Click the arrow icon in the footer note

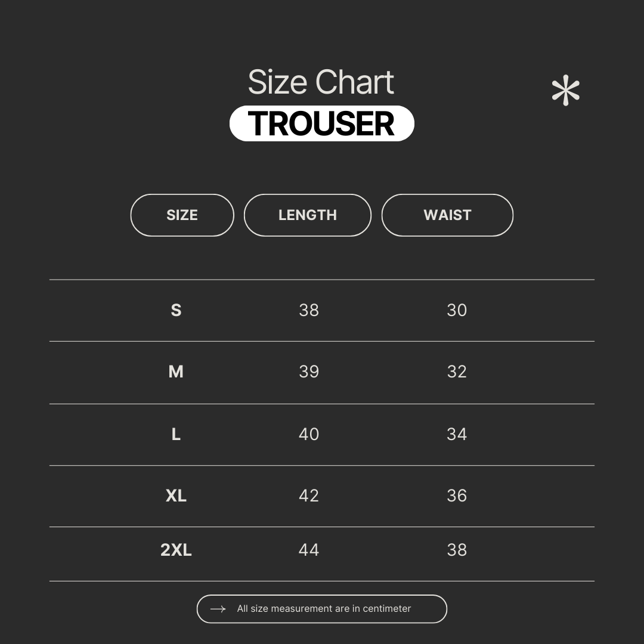[x=218, y=609]
